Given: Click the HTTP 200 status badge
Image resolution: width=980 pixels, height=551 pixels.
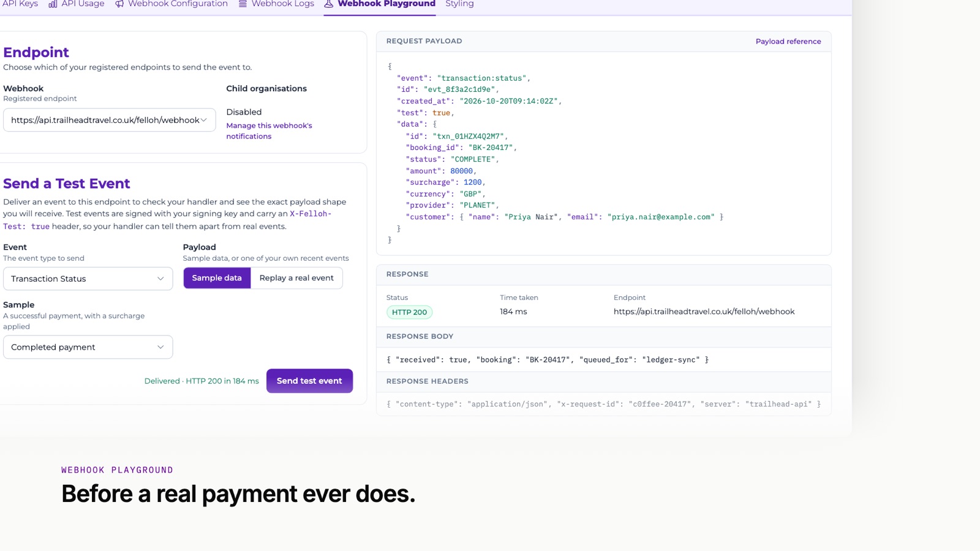Looking at the screenshot, I should coord(410,312).
